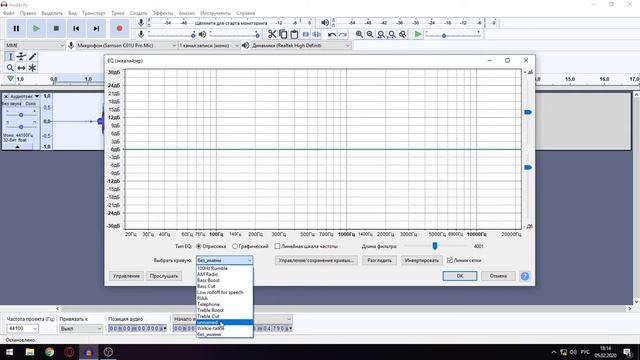Toggle the Соло button on the track
Image resolution: width=640 pixels, height=360 pixels.
click(31, 104)
